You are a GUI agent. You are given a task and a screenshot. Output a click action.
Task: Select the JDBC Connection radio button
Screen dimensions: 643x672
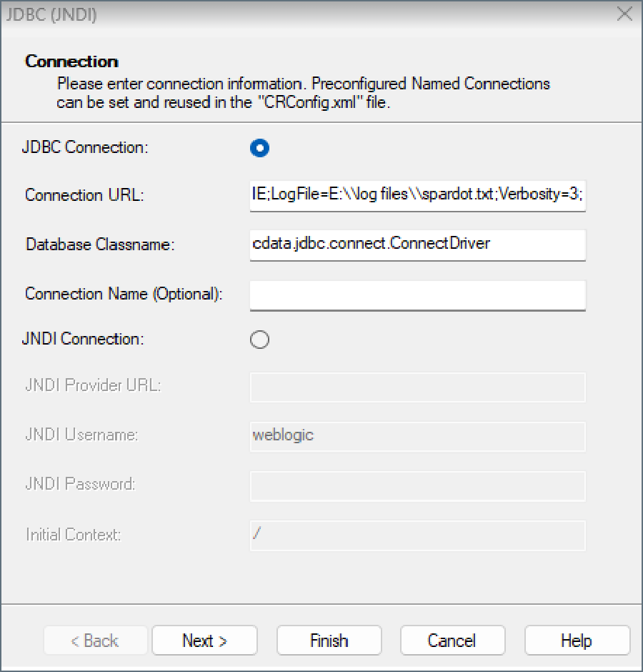click(259, 148)
